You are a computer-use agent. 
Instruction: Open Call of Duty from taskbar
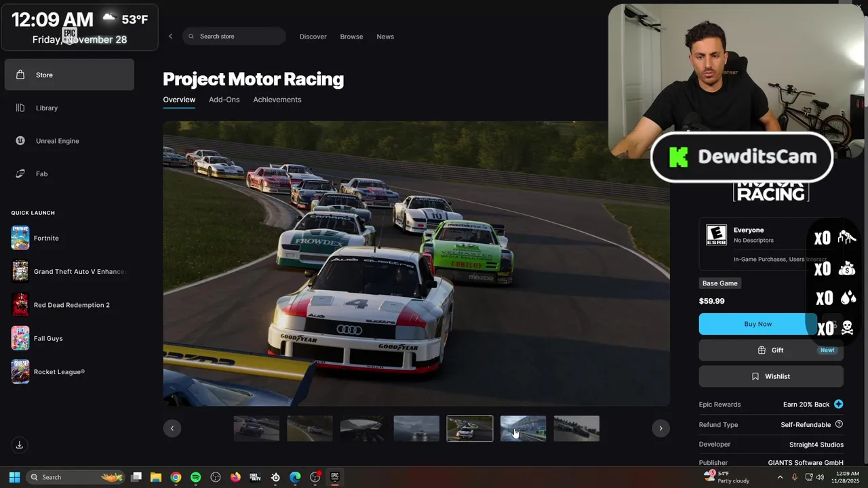pos(256,477)
